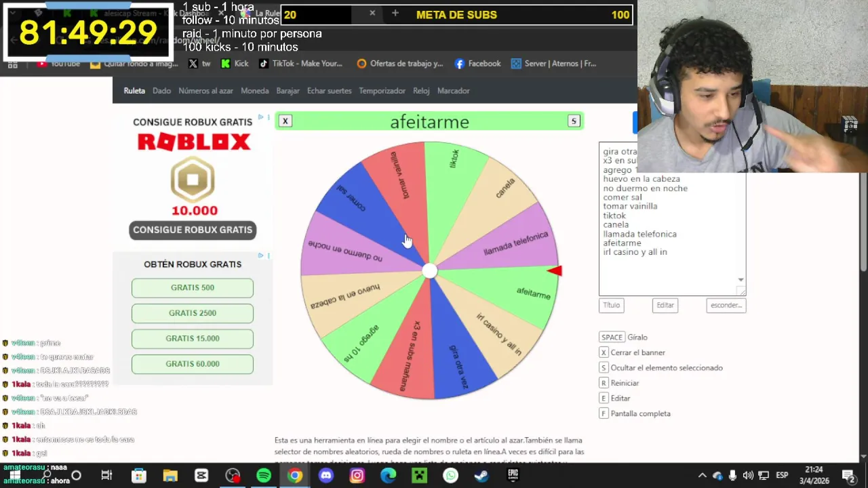Open the Moneda tab
The image size is (868, 488).
point(255,91)
